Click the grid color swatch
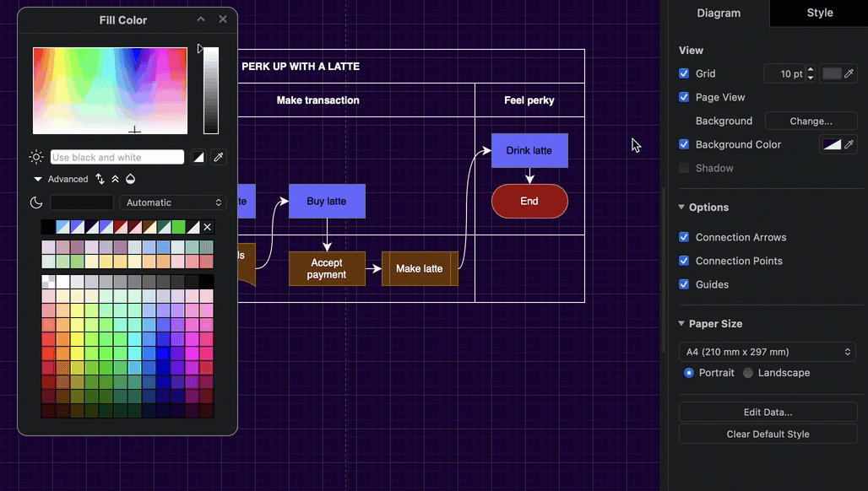868x491 pixels. (832, 73)
